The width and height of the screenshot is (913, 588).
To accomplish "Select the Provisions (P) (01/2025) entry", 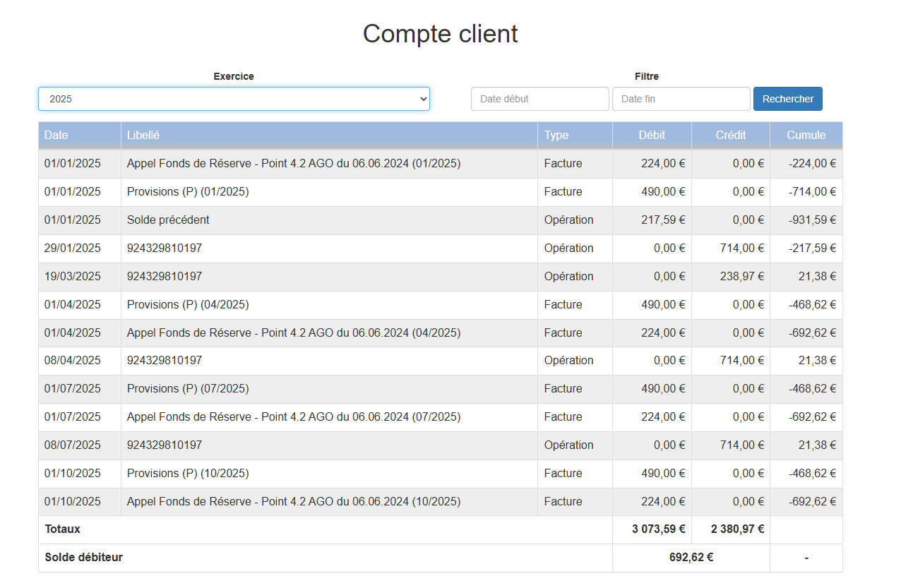I will 188,192.
